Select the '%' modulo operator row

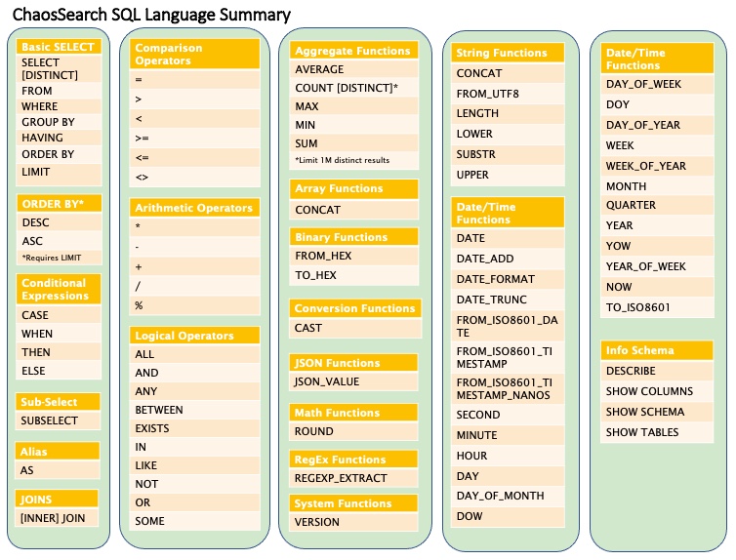pyautogui.click(x=195, y=305)
